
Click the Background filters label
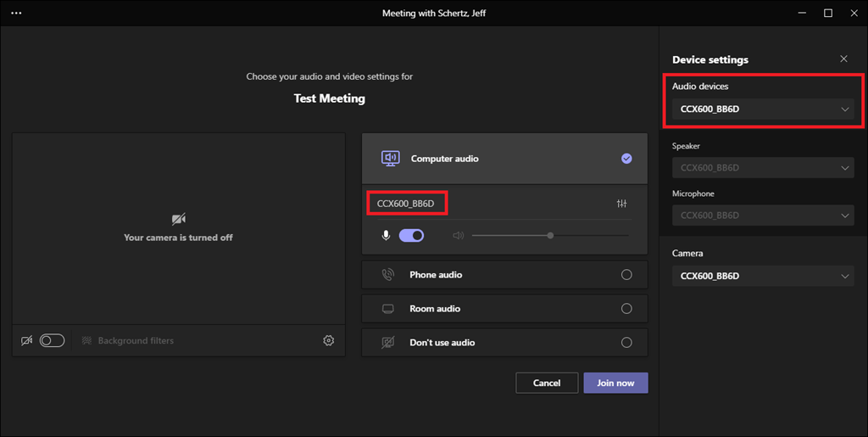136,340
